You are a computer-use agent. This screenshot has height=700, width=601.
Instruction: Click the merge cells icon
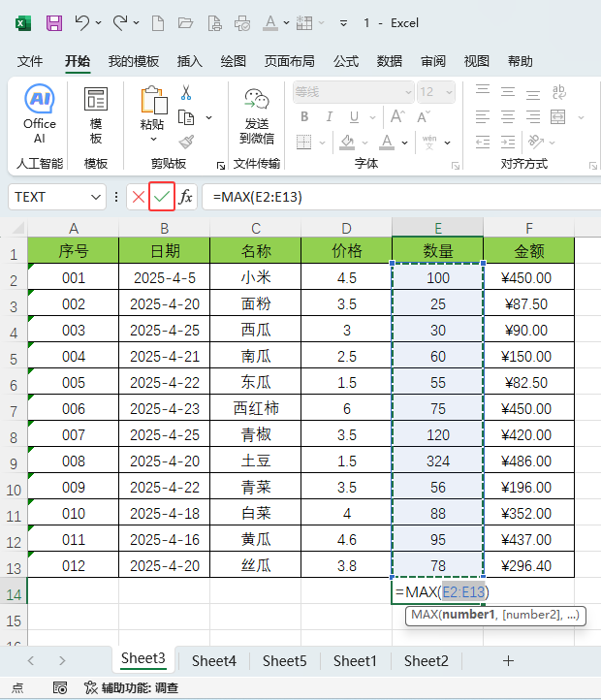pos(557,117)
